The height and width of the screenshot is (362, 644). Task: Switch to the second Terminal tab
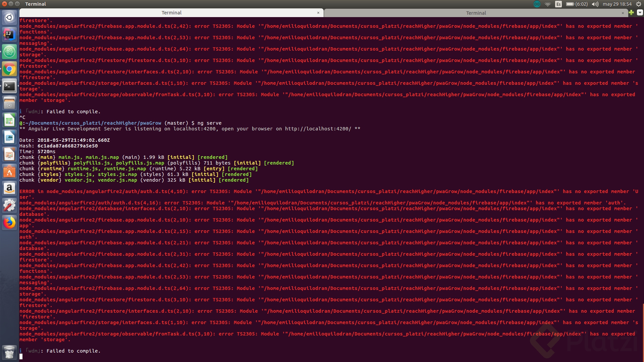(476, 13)
